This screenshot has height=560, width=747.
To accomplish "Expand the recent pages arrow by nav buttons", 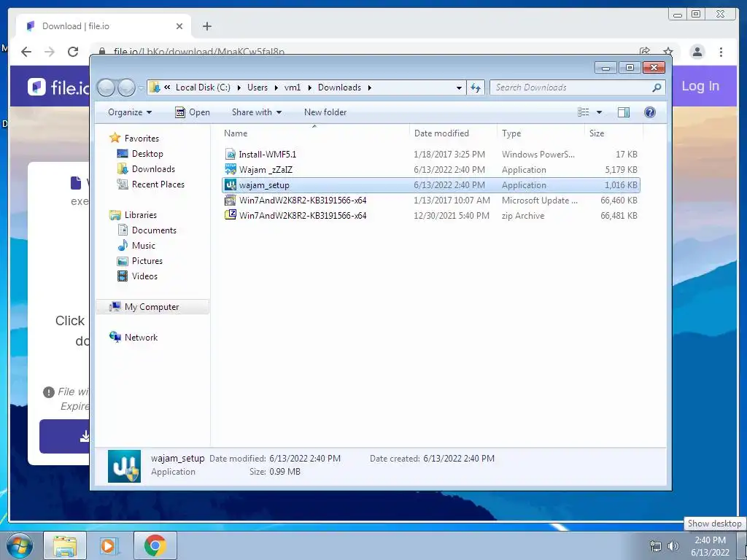I will click(141, 88).
